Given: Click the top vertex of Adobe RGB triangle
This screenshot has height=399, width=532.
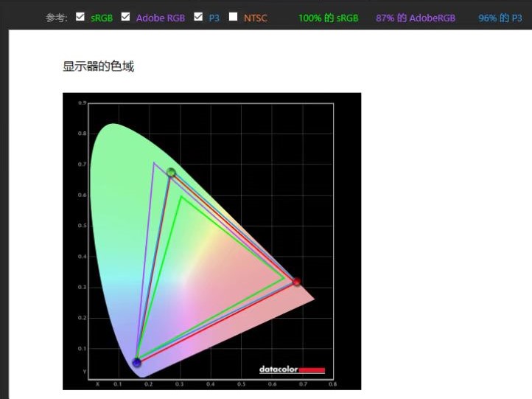Looking at the screenshot, I should pos(154,163).
